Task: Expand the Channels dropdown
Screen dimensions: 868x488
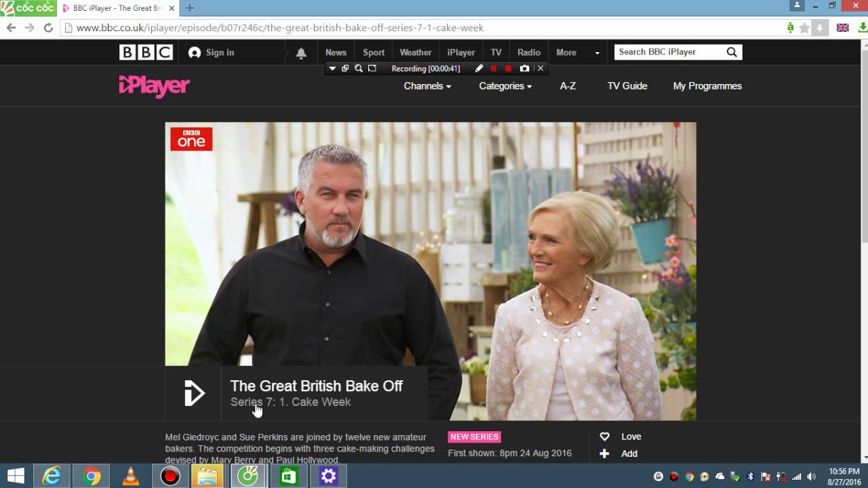Action: click(x=427, y=86)
